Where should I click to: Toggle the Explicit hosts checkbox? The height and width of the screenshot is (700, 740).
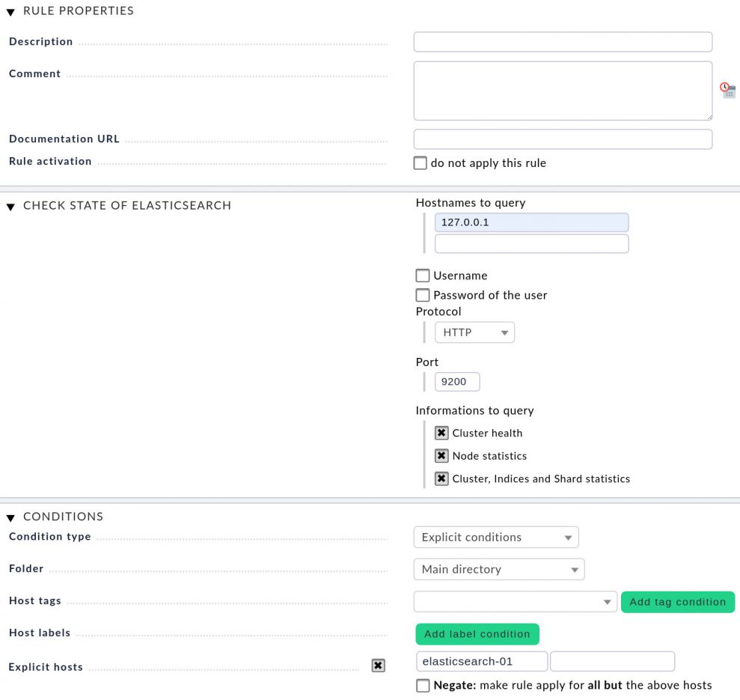click(x=378, y=666)
